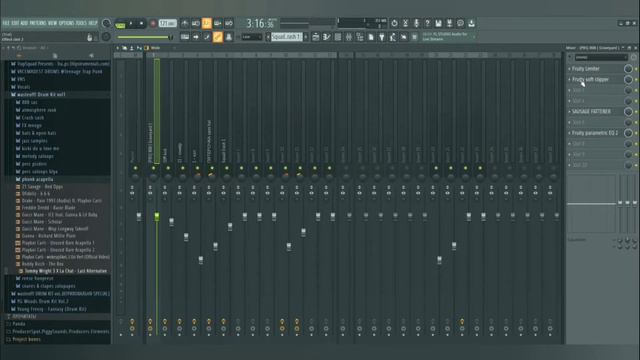Click the Master track volume fader

click(x=139, y=216)
